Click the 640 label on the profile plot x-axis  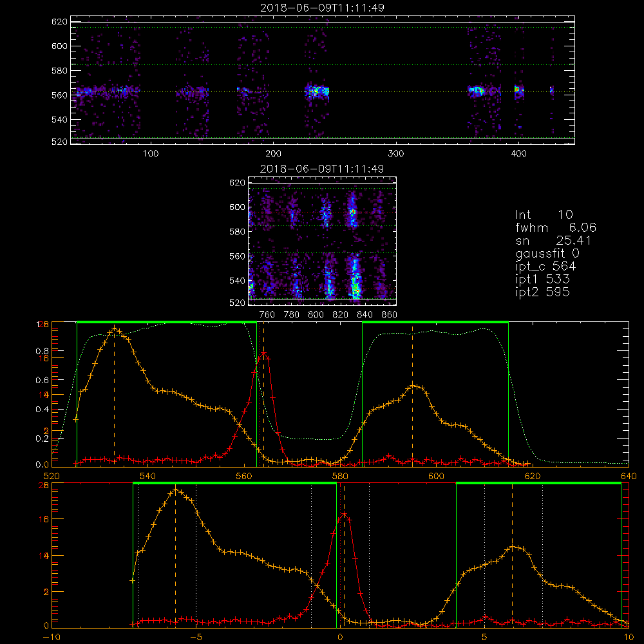[x=629, y=477]
